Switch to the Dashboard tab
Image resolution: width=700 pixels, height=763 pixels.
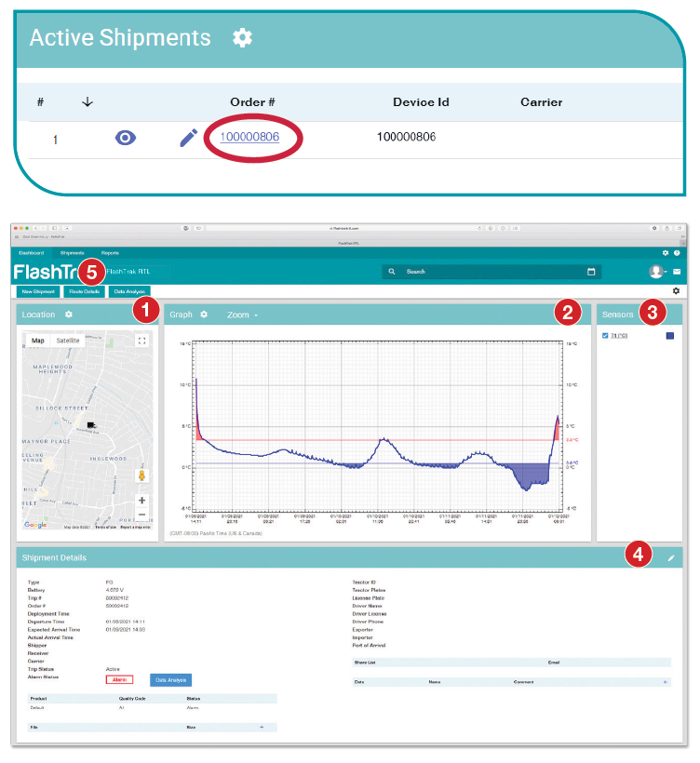click(x=31, y=253)
